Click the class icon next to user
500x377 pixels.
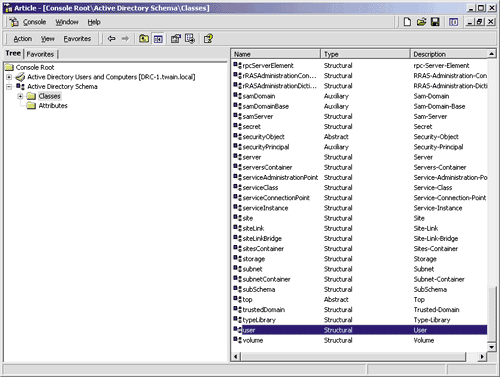pos(237,330)
